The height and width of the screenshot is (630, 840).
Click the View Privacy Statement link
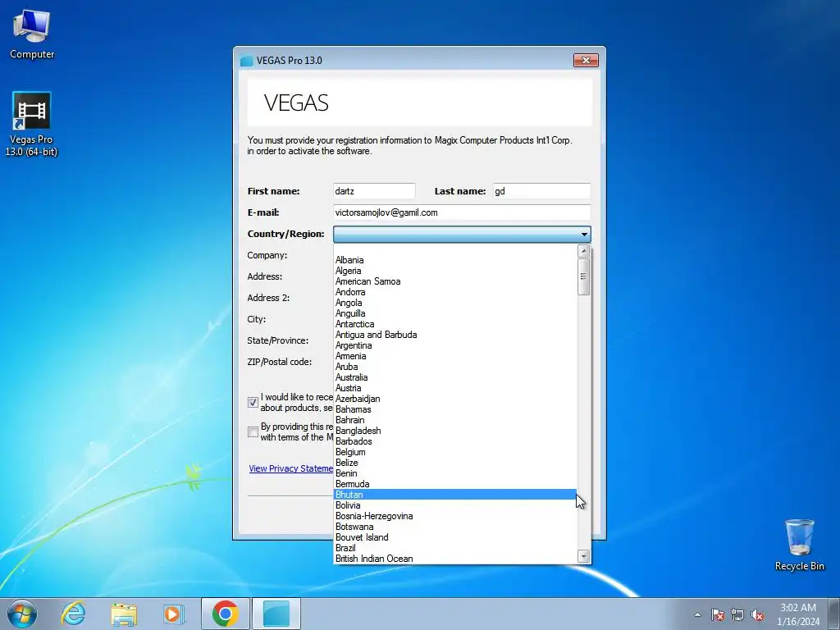291,468
